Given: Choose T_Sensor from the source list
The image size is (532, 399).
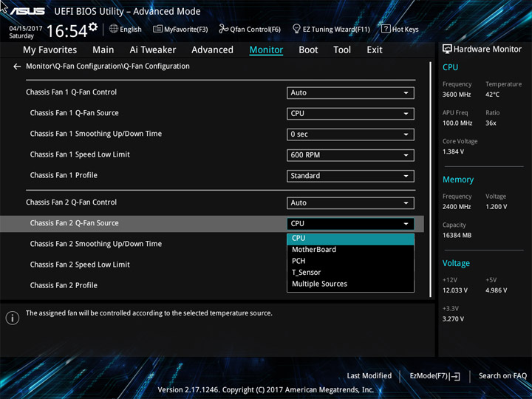Looking at the screenshot, I should pyautogui.click(x=350, y=273).
